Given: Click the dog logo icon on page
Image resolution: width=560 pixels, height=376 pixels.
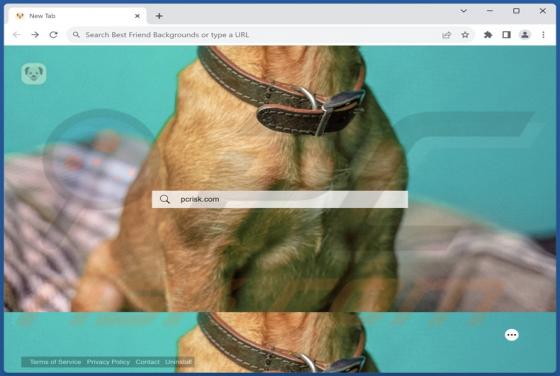Looking at the screenshot, I should tap(34, 74).
